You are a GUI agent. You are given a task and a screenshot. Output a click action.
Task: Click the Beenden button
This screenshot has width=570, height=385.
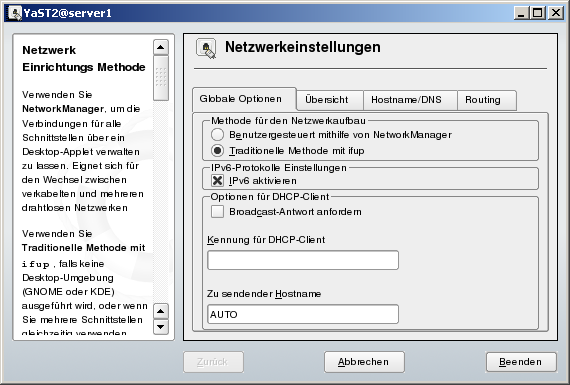pyautogui.click(x=521, y=362)
